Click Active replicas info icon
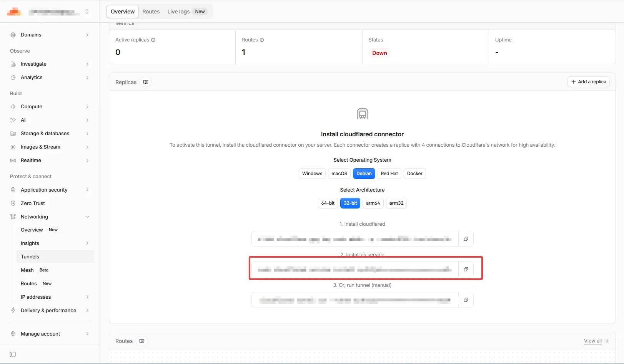 pos(153,40)
